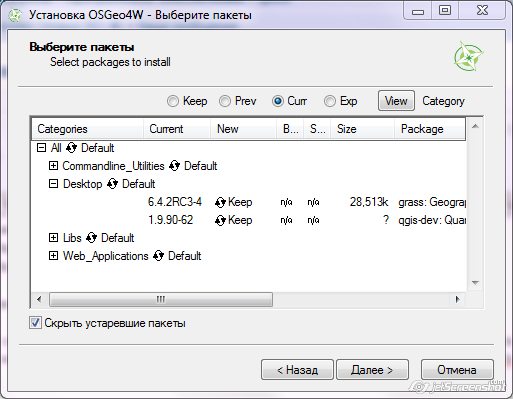The image size is (513, 399).
Task: Click the qgis-dev version 1.9.90-62
Action: (171, 220)
